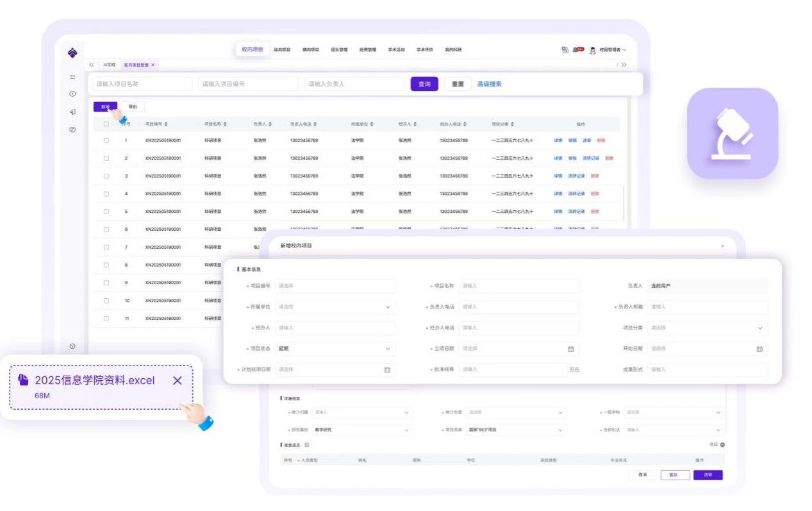The image size is (812, 511).
Task: Open the calendar picker for 开始日期
Action: [x=759, y=349]
